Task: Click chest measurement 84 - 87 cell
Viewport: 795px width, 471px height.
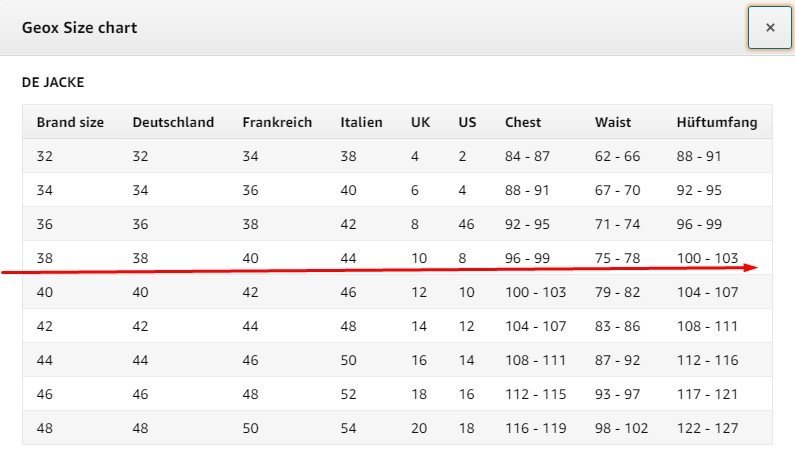Action: click(x=528, y=156)
